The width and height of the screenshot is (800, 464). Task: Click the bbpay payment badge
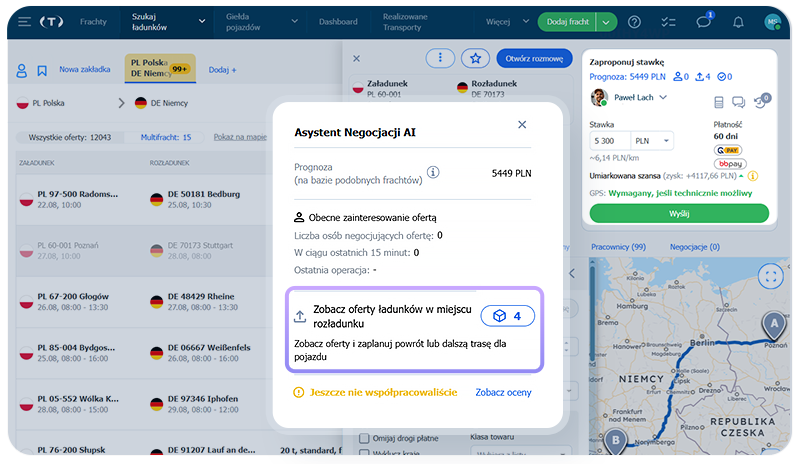730,164
